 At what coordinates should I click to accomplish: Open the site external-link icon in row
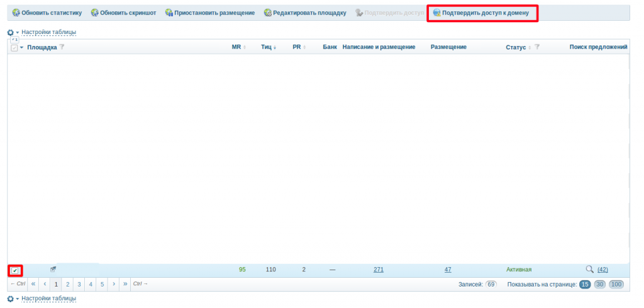pyautogui.click(x=53, y=270)
